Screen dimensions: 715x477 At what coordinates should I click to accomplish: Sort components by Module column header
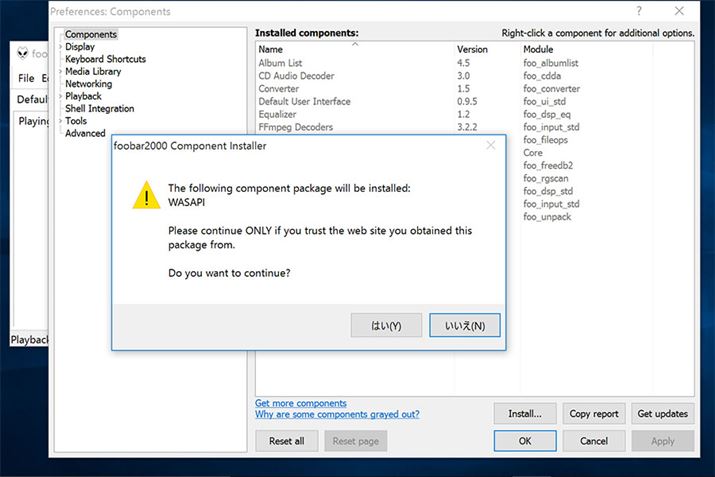pyautogui.click(x=586, y=49)
